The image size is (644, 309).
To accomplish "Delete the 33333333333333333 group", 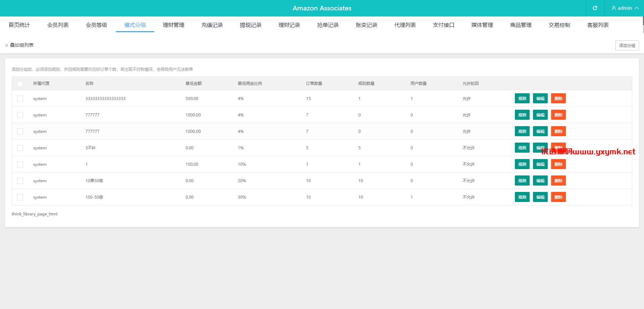I will (x=558, y=98).
